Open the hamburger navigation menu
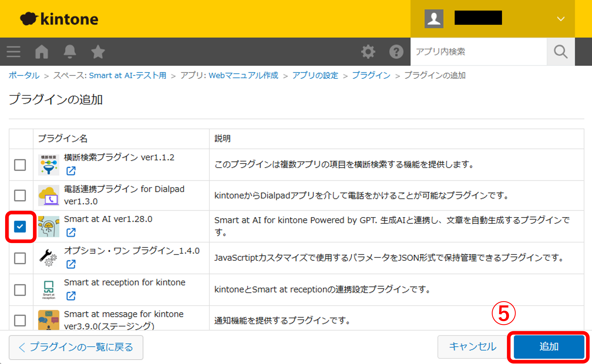Image resolution: width=592 pixels, height=364 pixels. [x=13, y=52]
